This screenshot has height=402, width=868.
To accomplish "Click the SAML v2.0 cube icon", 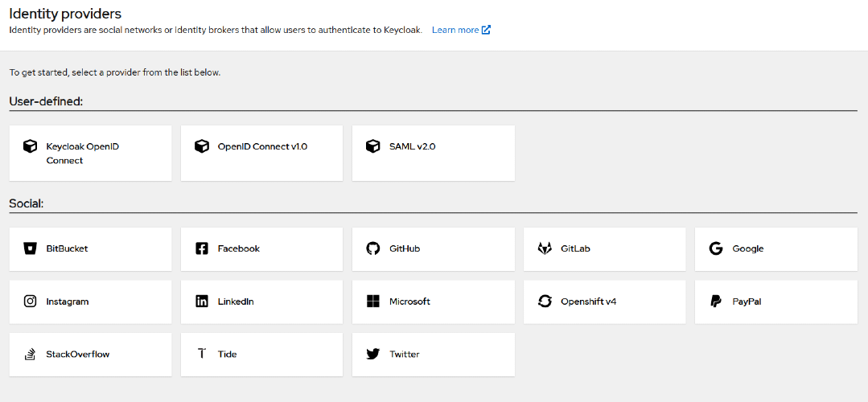I will pyautogui.click(x=373, y=146).
